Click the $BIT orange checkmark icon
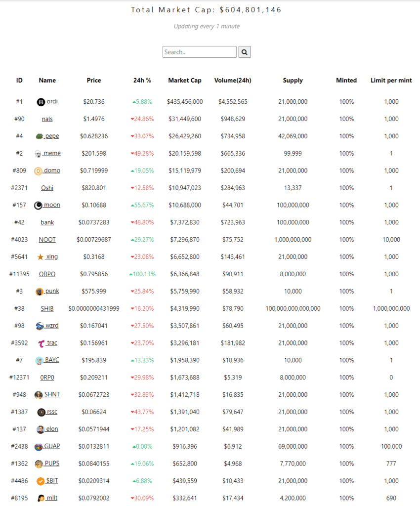Image resolution: width=420 pixels, height=506 pixels. coord(41,481)
